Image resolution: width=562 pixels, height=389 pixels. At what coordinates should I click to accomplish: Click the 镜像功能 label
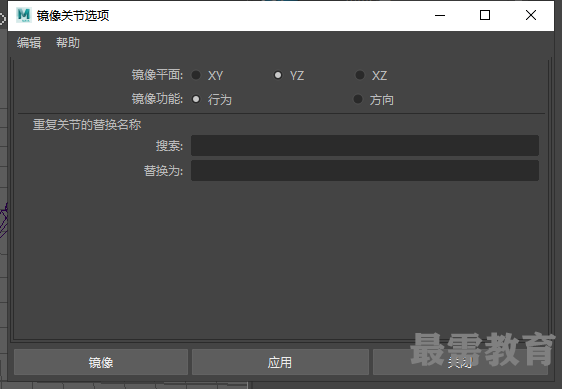pos(157,99)
